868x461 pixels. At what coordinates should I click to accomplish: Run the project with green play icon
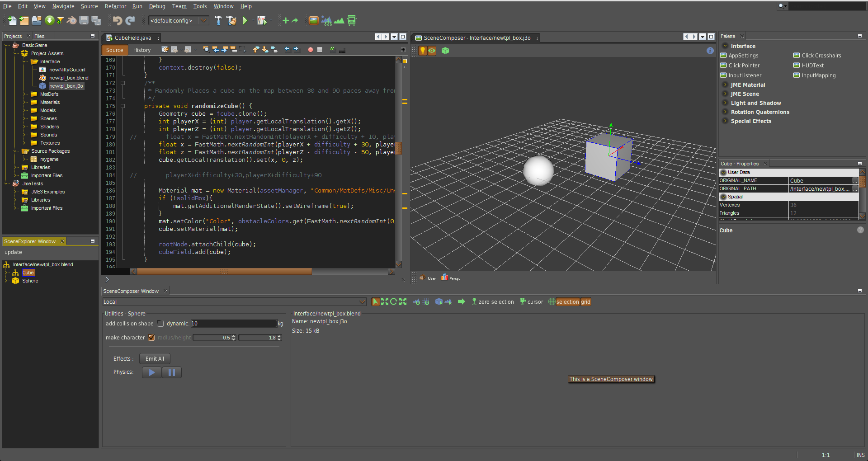pyautogui.click(x=245, y=20)
